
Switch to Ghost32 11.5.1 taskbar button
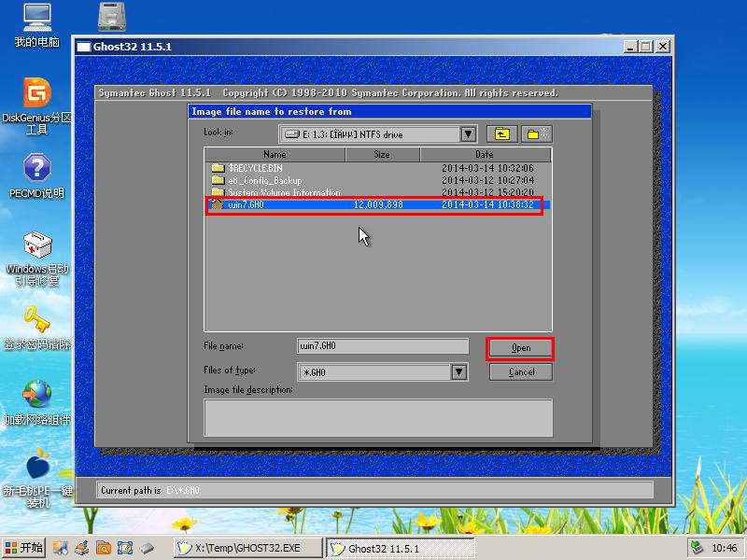401,548
